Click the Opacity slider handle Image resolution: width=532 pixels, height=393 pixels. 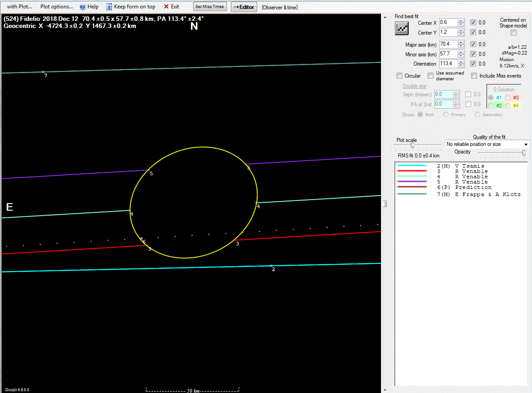tap(524, 153)
